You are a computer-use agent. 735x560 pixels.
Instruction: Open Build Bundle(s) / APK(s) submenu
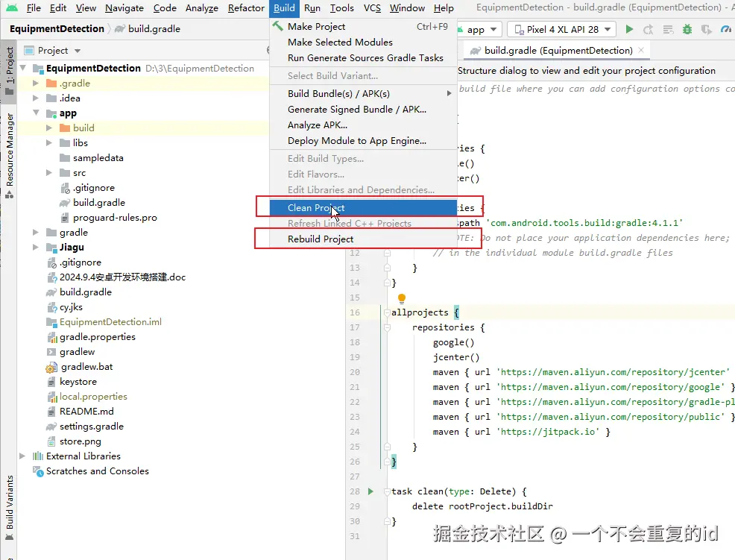point(363,93)
